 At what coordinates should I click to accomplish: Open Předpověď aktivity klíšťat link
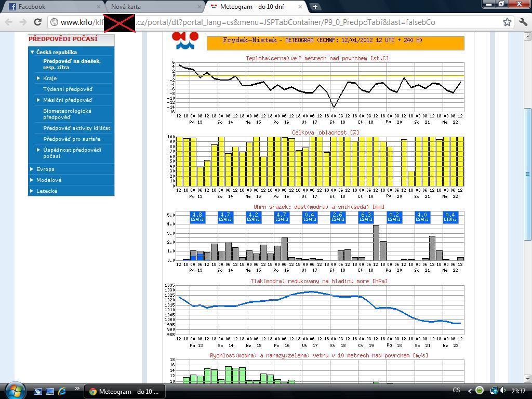click(76, 128)
